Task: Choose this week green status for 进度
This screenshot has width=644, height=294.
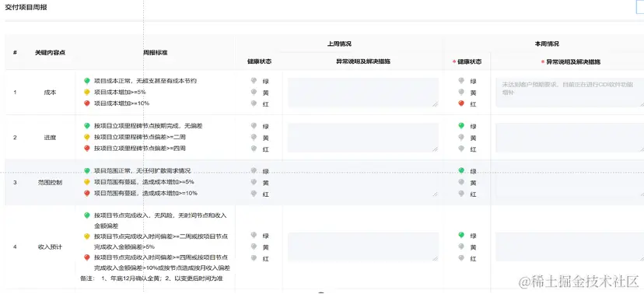Action: click(461, 126)
